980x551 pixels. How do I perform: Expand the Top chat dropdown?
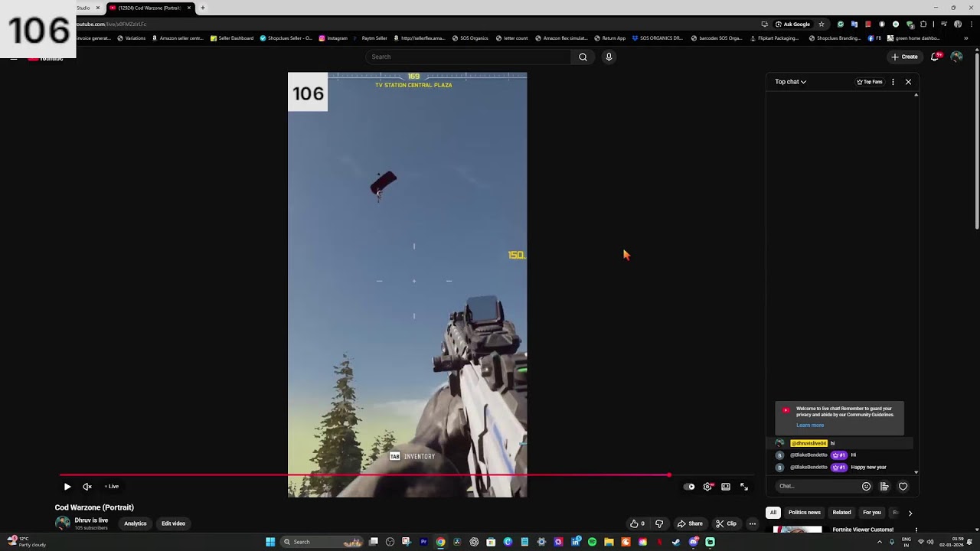(790, 82)
